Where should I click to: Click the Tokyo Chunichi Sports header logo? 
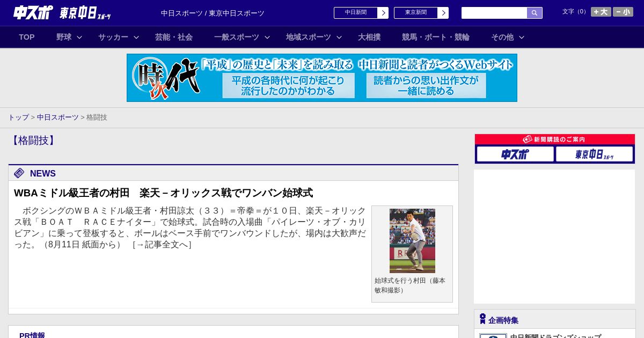85,13
